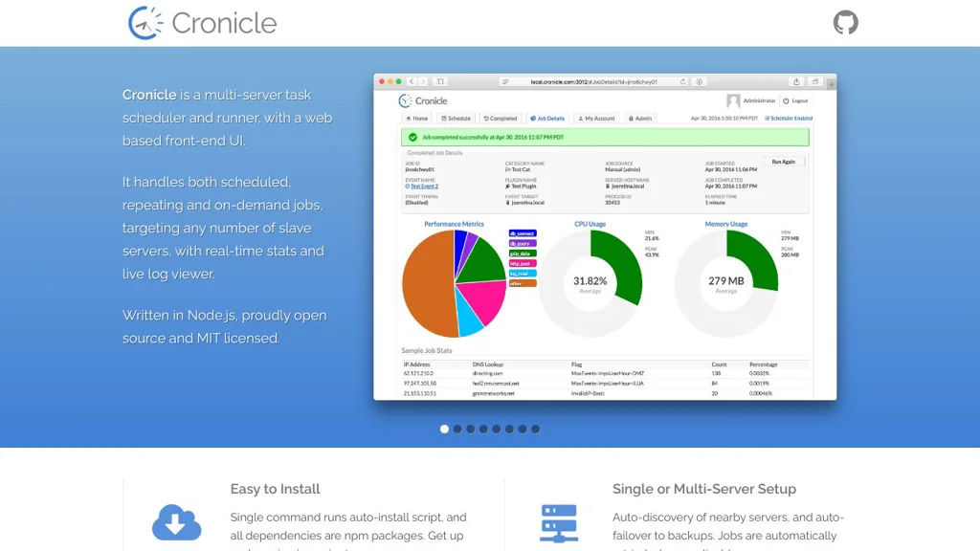Click the gzip_data legend swatch
The width and height of the screenshot is (980, 551).
[x=523, y=253]
